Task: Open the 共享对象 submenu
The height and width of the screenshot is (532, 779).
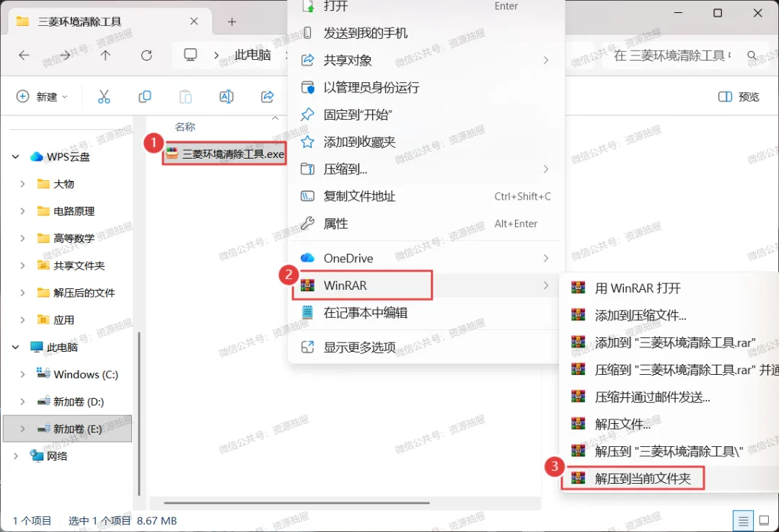Action: click(426, 60)
